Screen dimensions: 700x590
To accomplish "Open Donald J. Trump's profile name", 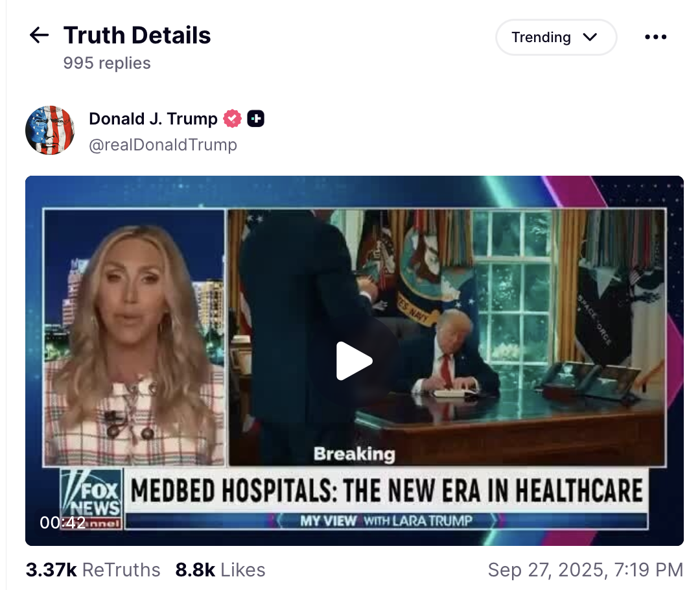I will coord(153,119).
